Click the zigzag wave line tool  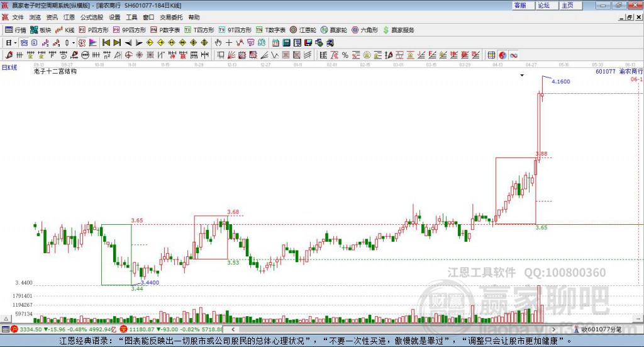(275, 55)
